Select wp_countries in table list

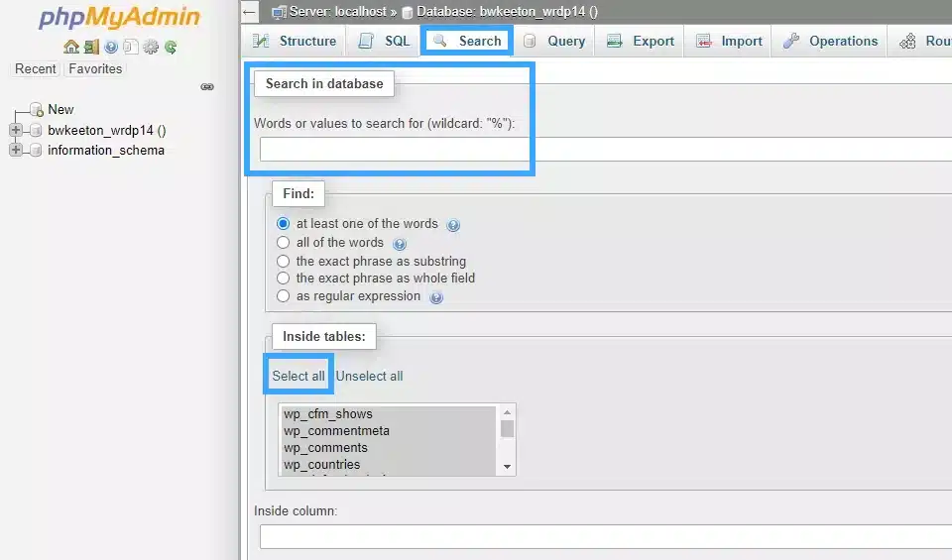point(389,465)
